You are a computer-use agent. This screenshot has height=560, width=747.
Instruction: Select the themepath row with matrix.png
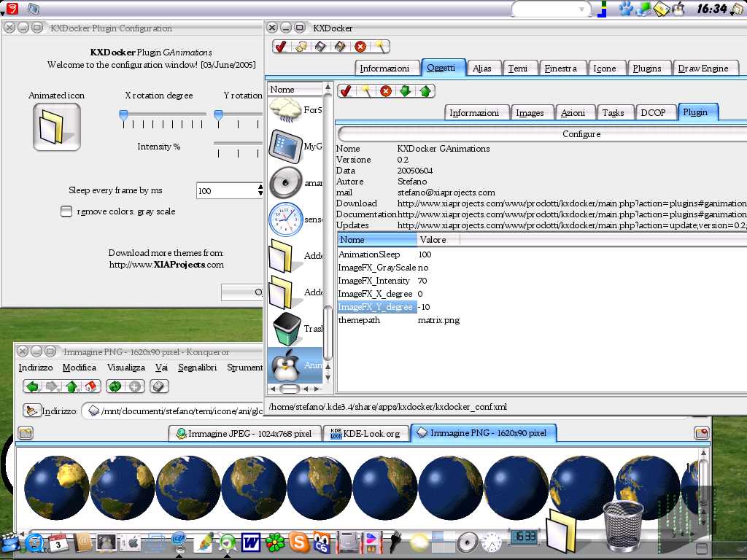(542, 320)
